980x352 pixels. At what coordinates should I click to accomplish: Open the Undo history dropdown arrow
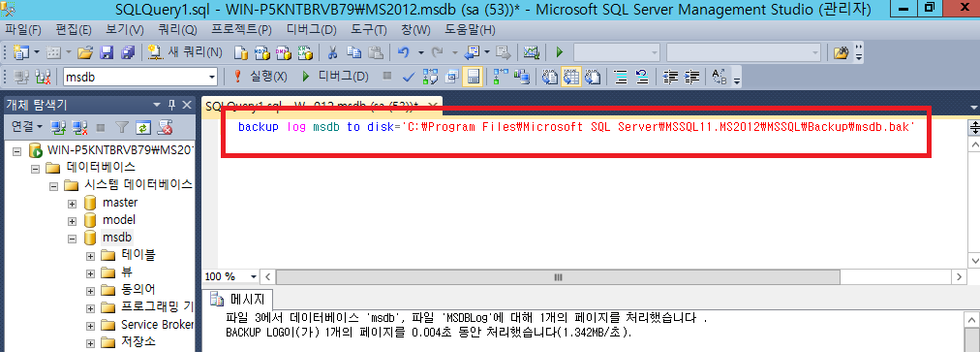(x=420, y=52)
